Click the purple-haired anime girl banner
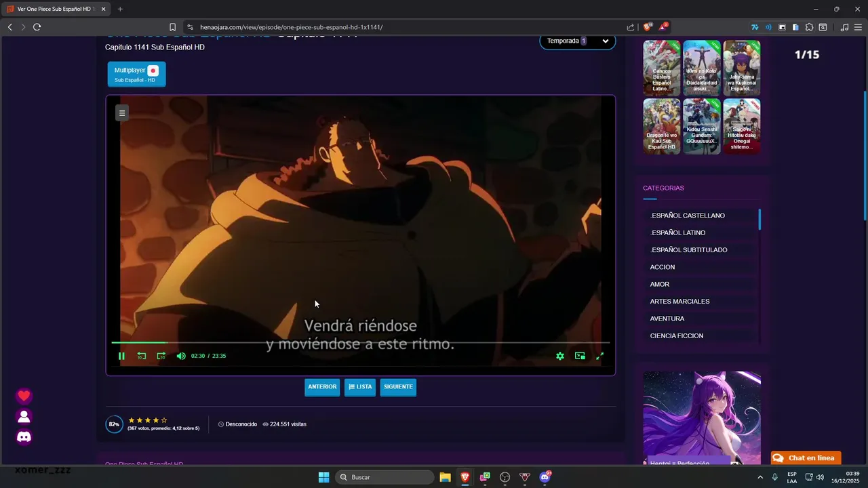Screen dimensions: 868x488 [702, 418]
